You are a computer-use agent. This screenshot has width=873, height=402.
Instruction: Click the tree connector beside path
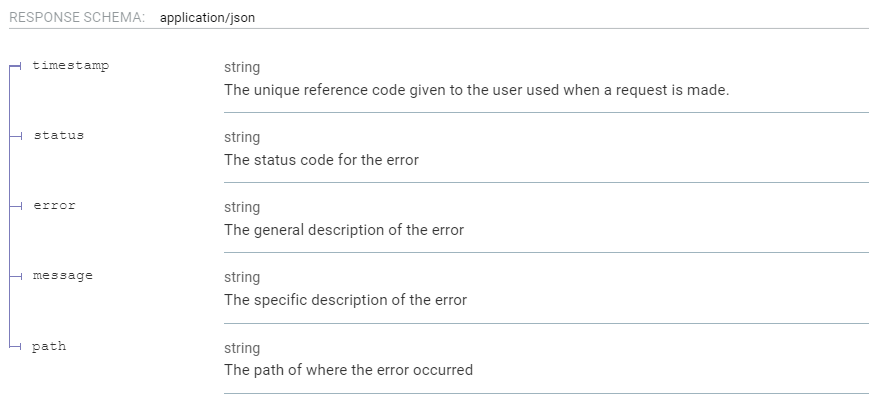point(15,346)
